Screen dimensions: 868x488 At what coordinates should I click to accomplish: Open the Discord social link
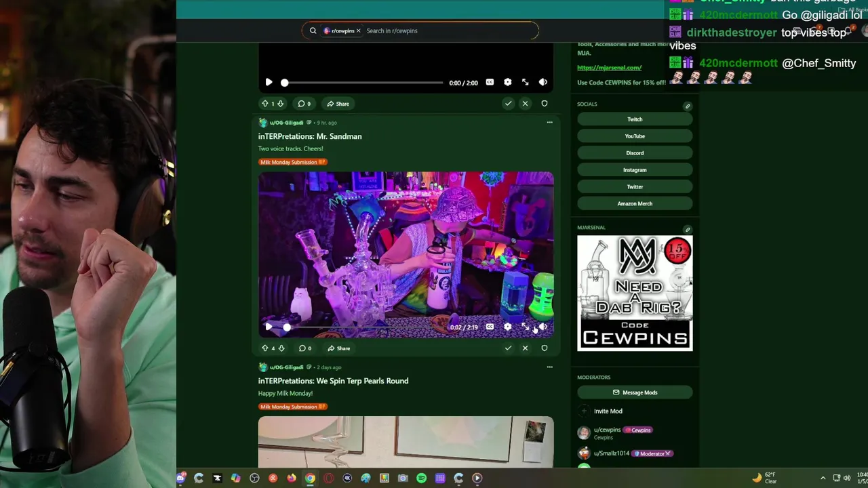click(635, 153)
